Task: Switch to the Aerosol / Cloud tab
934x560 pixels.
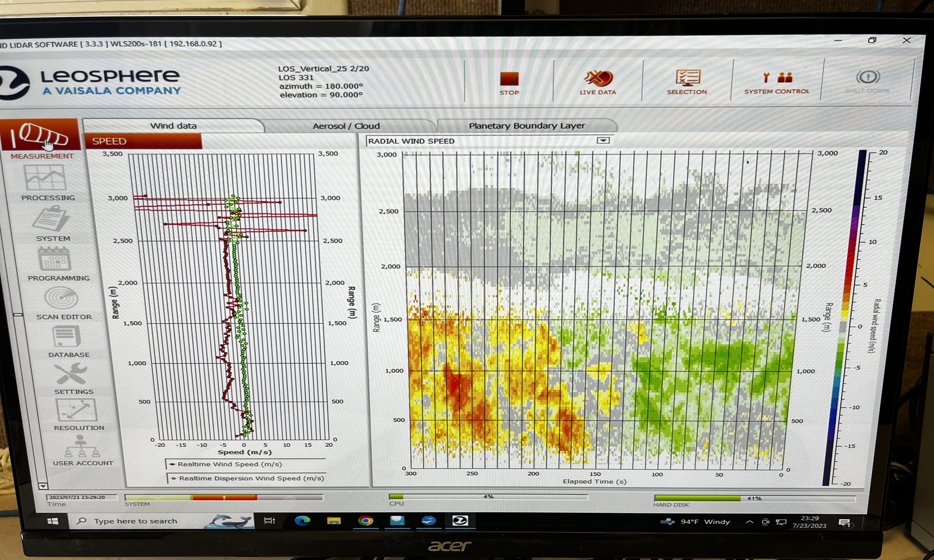Action: [346, 126]
